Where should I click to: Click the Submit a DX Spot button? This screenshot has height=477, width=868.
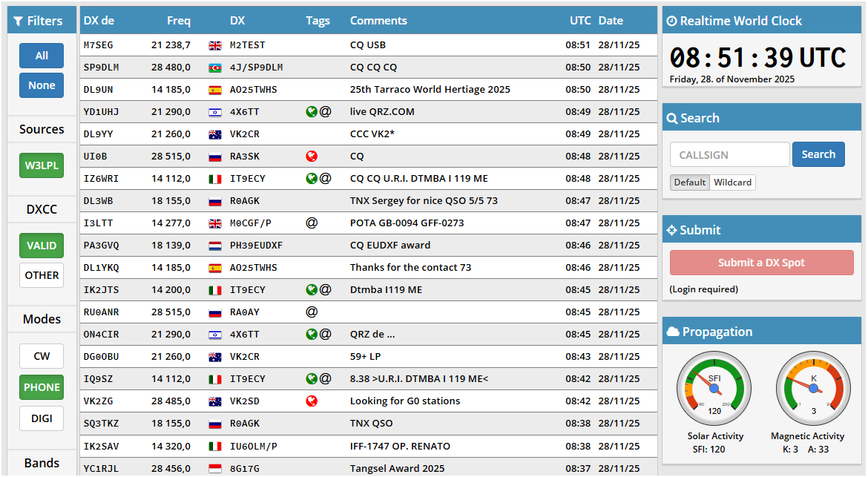point(761,263)
